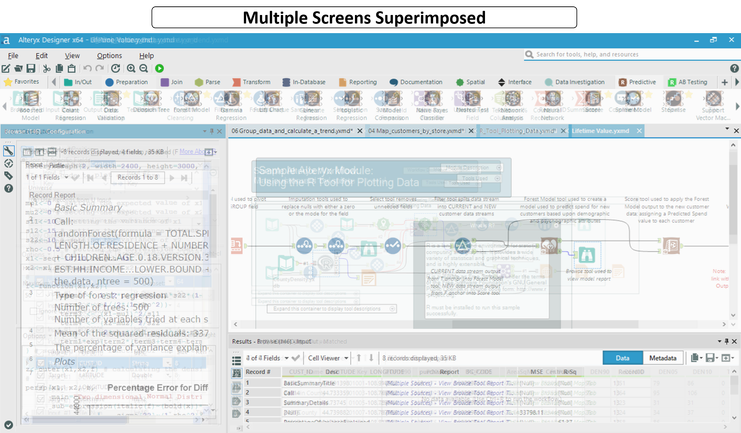Zoom out on the canvas
This screenshot has width=741, height=433.
coord(144,69)
